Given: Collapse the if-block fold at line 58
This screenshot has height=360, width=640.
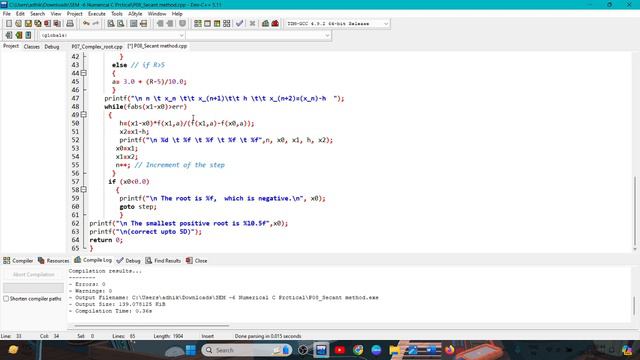Looking at the screenshot, I should click(83, 190).
